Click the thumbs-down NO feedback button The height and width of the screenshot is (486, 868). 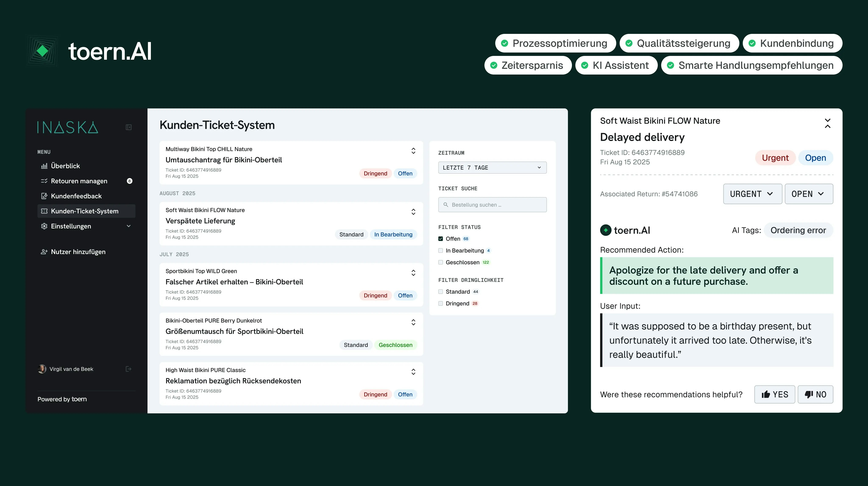pyautogui.click(x=815, y=394)
